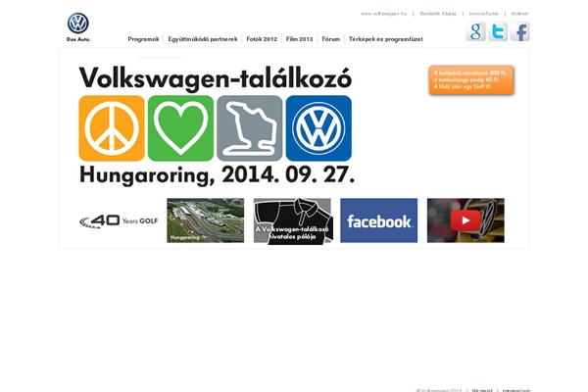Play the YouTube video thumbnail
Screen dimensions: 588x392
(465, 220)
